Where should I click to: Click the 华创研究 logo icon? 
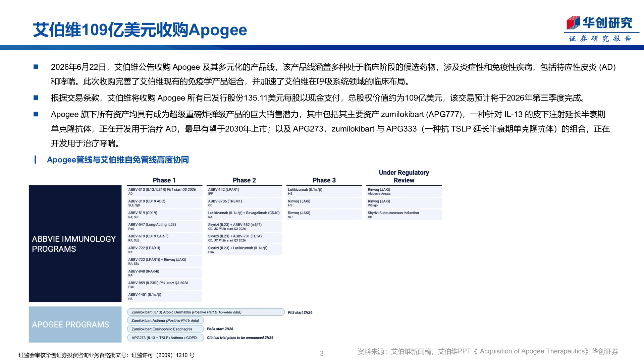coord(573,23)
